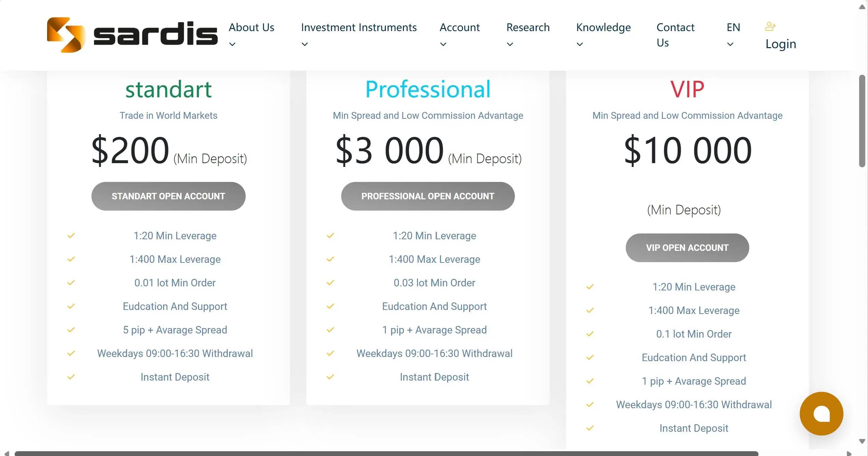Click Professional's "Min Spread and Low Commission Advantage"

click(428, 116)
